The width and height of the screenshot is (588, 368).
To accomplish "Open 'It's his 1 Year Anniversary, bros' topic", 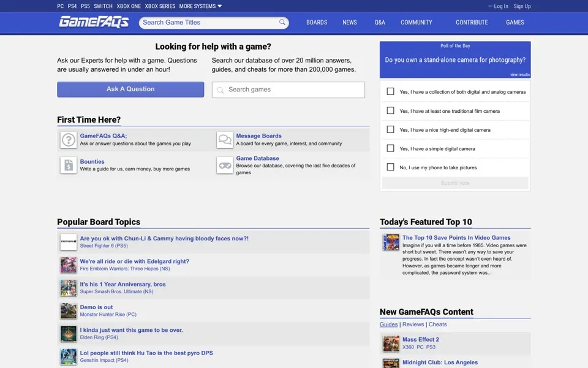I will pos(123,284).
